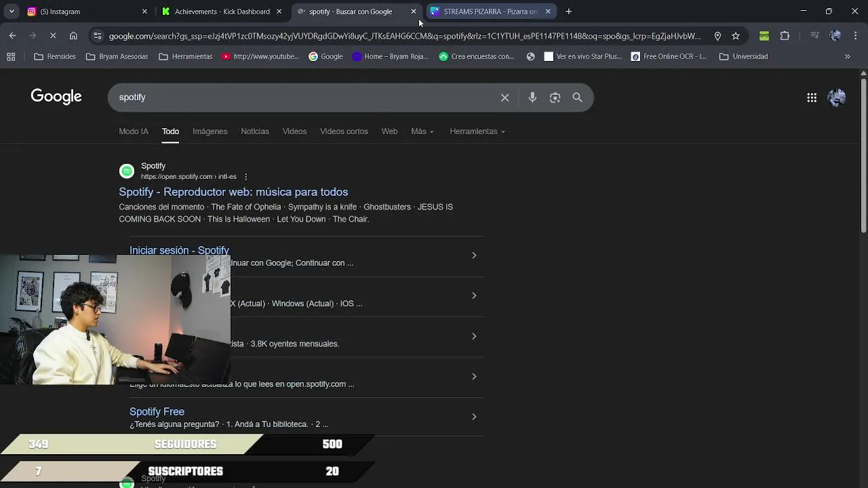Switch to STREAMS PIZARRA tab
Image resolution: width=868 pixels, height=488 pixels.
[490, 12]
